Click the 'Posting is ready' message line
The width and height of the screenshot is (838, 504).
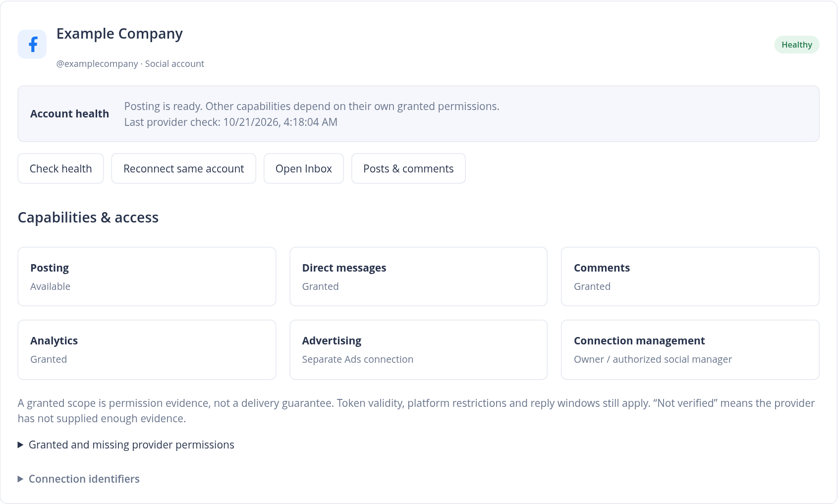312,107
